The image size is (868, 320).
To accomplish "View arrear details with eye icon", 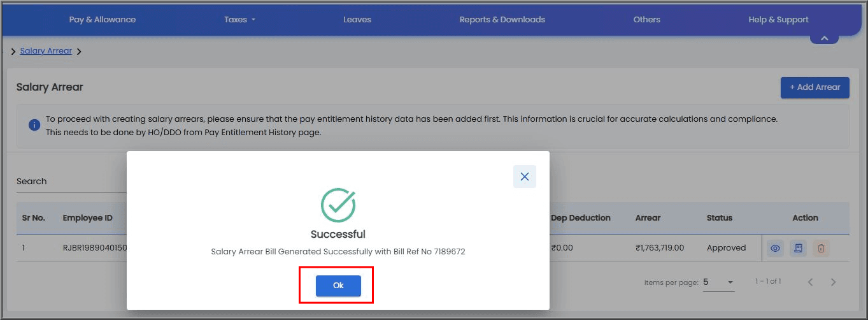I will (775, 249).
